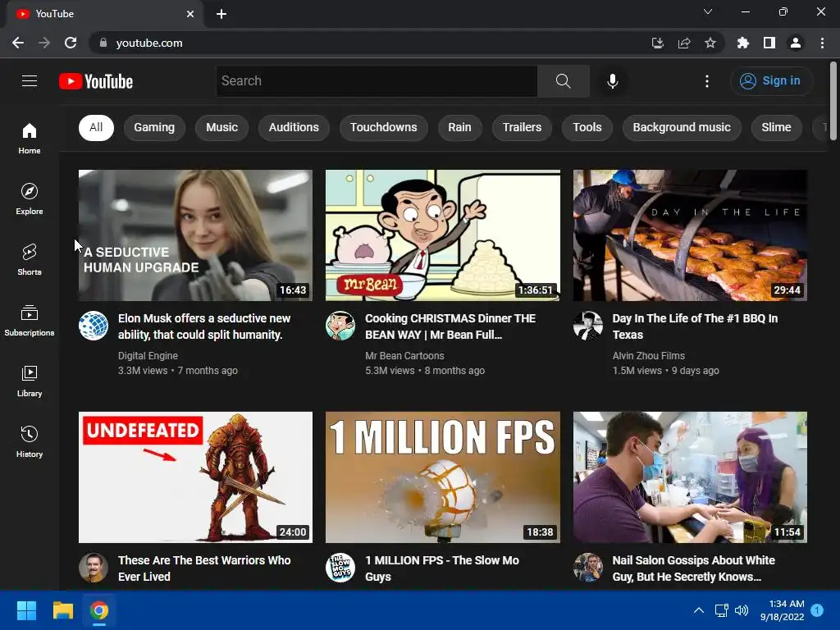Viewport: 840px width, 630px height.
Task: Select the Background music filter chip
Action: pyautogui.click(x=682, y=127)
